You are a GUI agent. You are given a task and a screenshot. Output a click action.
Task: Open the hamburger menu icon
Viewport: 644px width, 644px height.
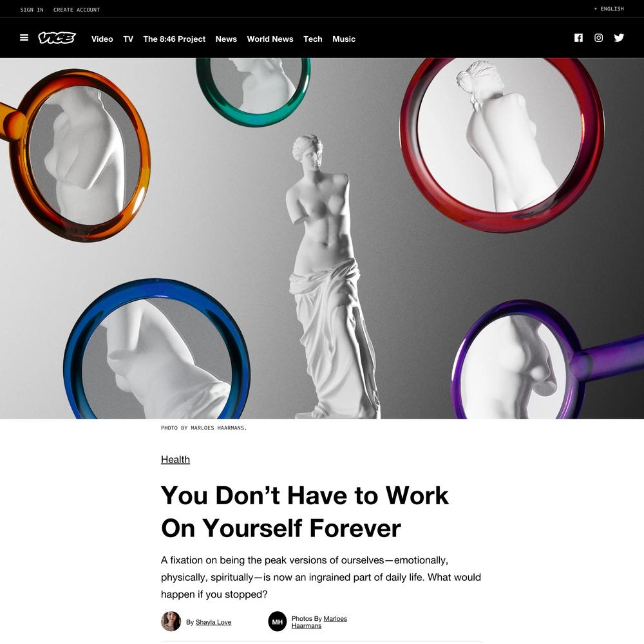pyautogui.click(x=24, y=38)
